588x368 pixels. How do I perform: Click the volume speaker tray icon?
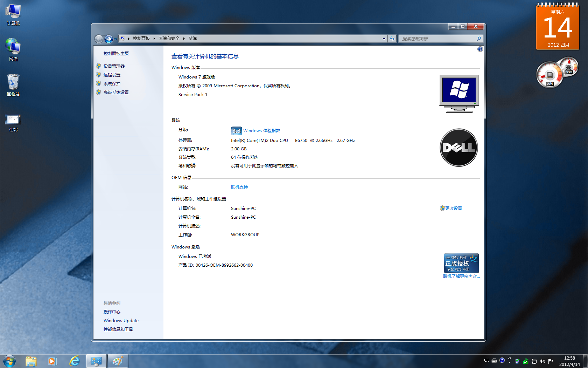click(542, 361)
